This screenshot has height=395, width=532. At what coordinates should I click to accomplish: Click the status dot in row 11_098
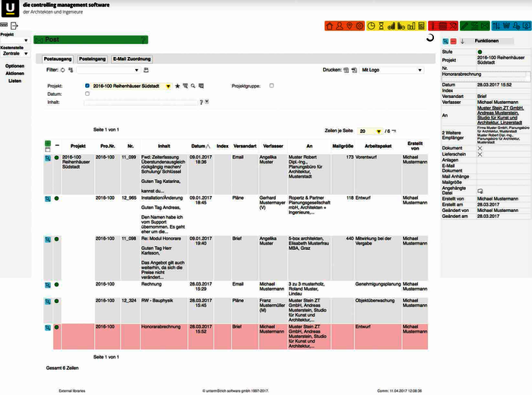tap(57, 239)
